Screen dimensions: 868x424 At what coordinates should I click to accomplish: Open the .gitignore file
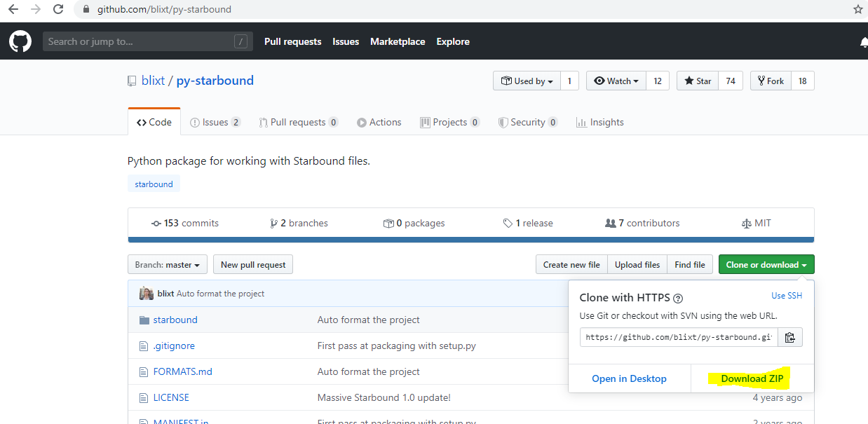174,346
